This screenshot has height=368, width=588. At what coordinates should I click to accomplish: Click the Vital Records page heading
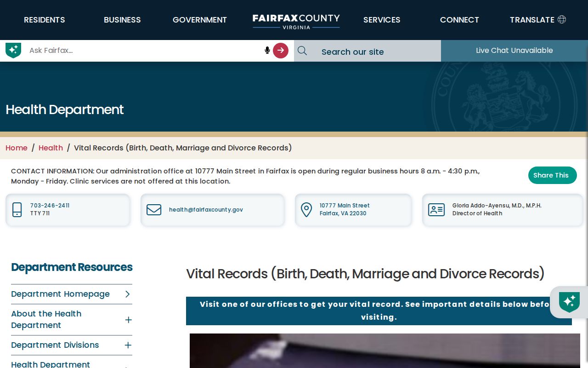click(x=365, y=274)
